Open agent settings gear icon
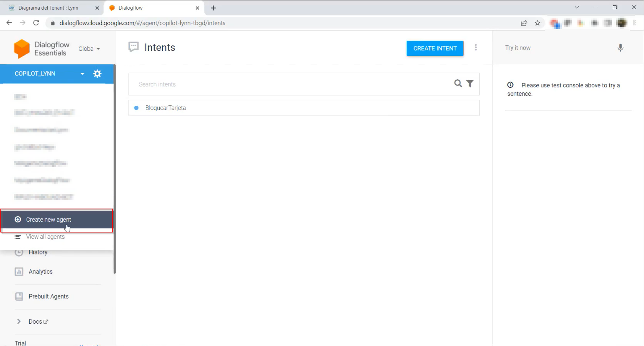Screen dimensions: 644x346 tap(97, 74)
